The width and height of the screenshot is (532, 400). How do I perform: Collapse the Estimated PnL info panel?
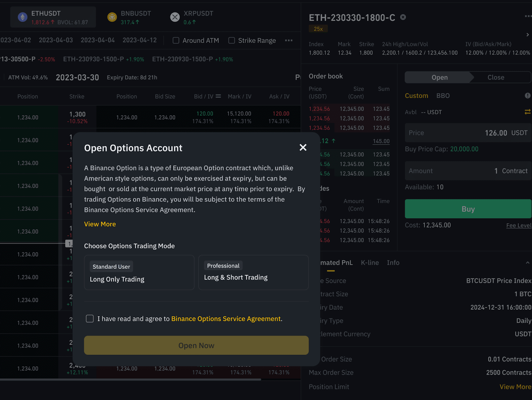[x=527, y=263]
